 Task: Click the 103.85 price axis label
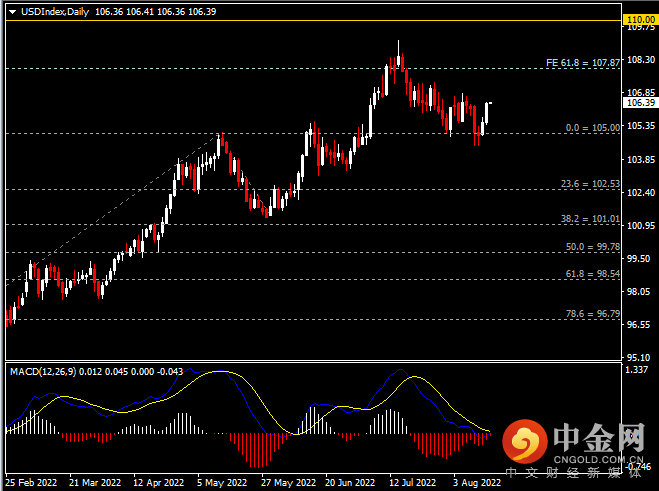point(641,159)
